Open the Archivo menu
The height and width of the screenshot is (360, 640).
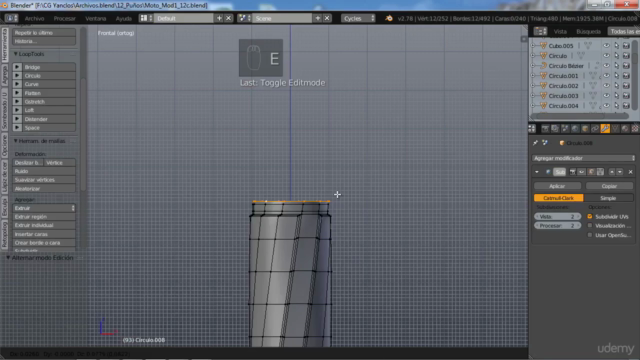point(34,18)
